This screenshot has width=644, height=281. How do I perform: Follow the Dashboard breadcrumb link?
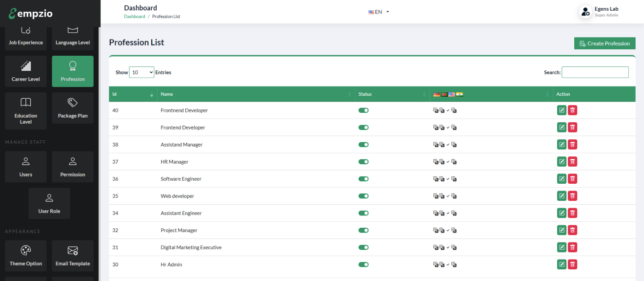[134, 17]
